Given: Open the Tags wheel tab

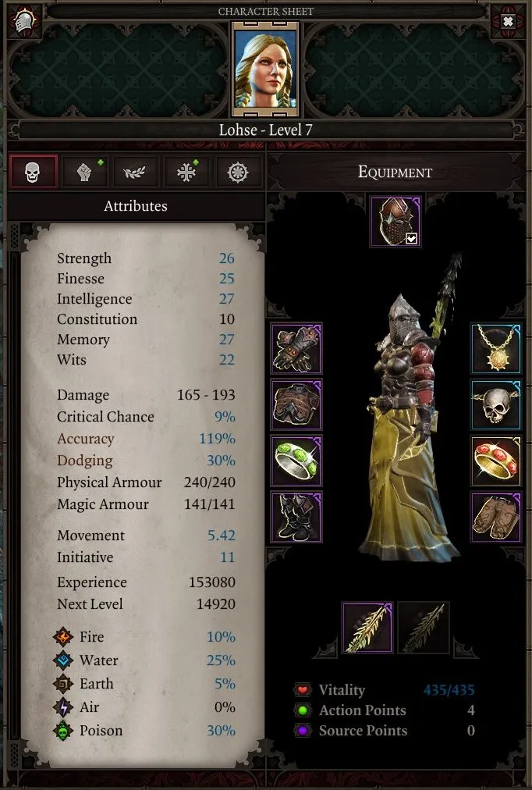Looking at the screenshot, I should (x=238, y=172).
